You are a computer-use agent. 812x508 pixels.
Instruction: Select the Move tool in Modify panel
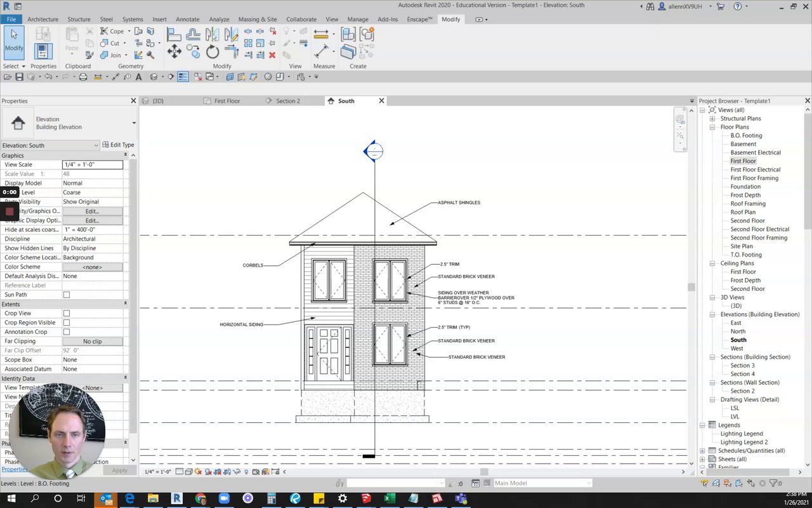(174, 52)
